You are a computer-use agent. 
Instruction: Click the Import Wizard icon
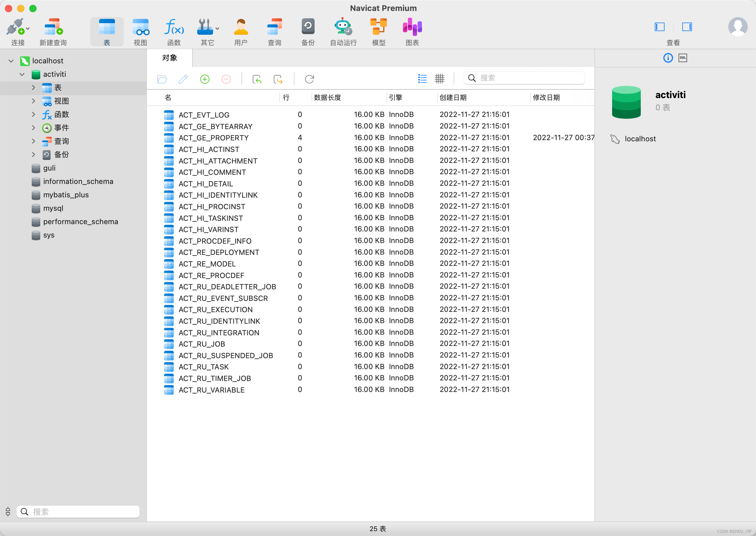click(257, 79)
